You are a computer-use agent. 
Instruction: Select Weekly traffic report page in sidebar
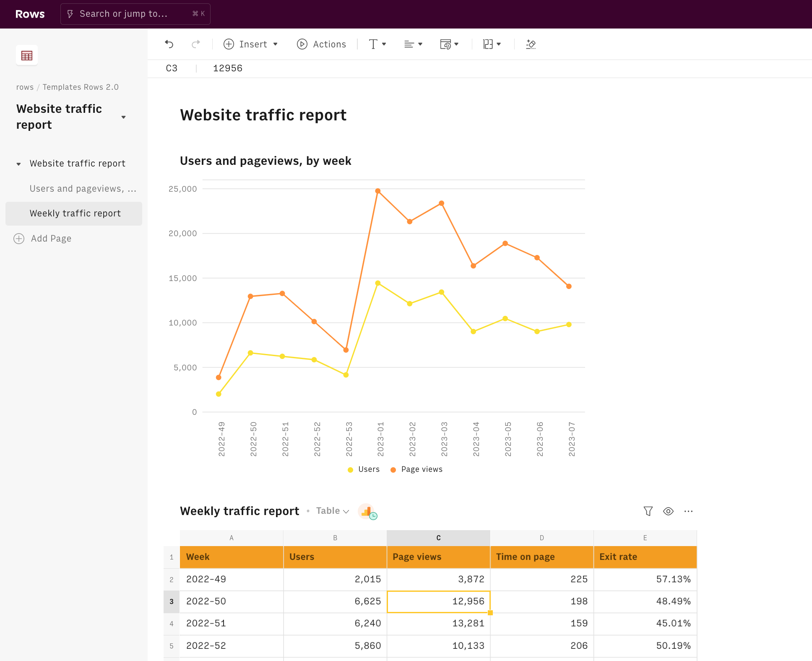75,213
